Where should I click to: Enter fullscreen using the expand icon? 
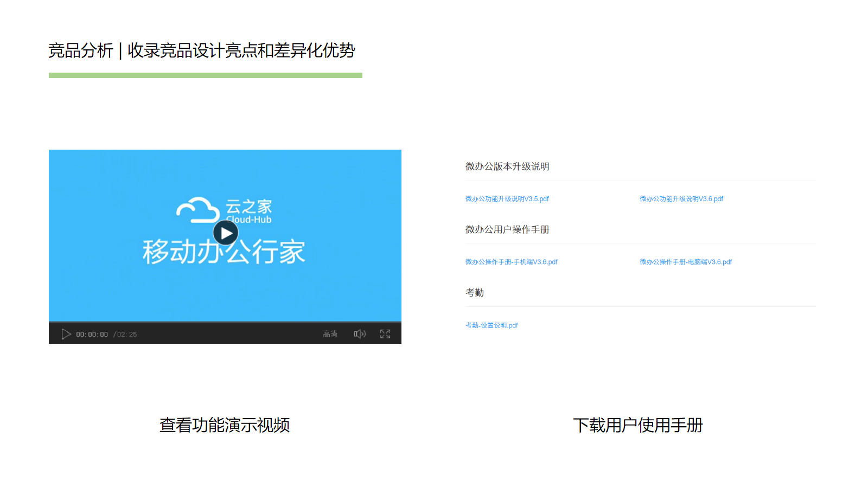(x=385, y=334)
